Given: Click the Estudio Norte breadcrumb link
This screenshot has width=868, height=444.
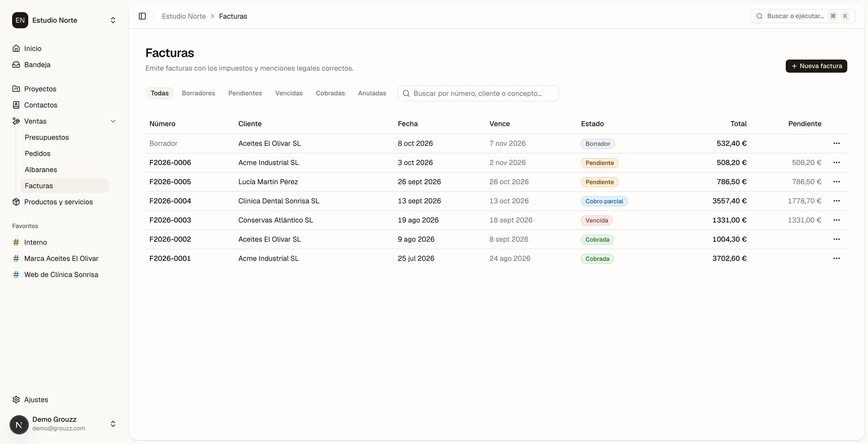Looking at the screenshot, I should click(x=184, y=16).
